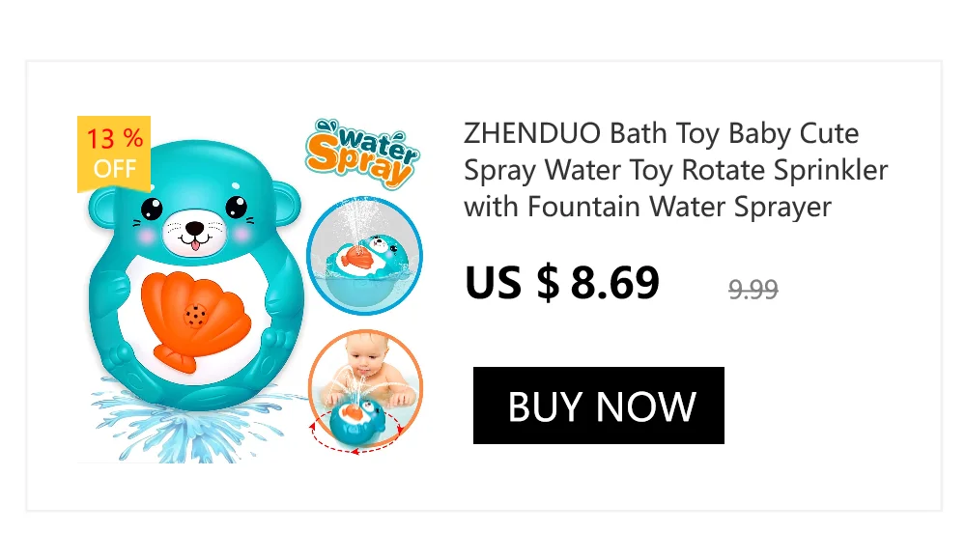
Task: Select the blue circle fountain spray image
Action: tap(364, 256)
